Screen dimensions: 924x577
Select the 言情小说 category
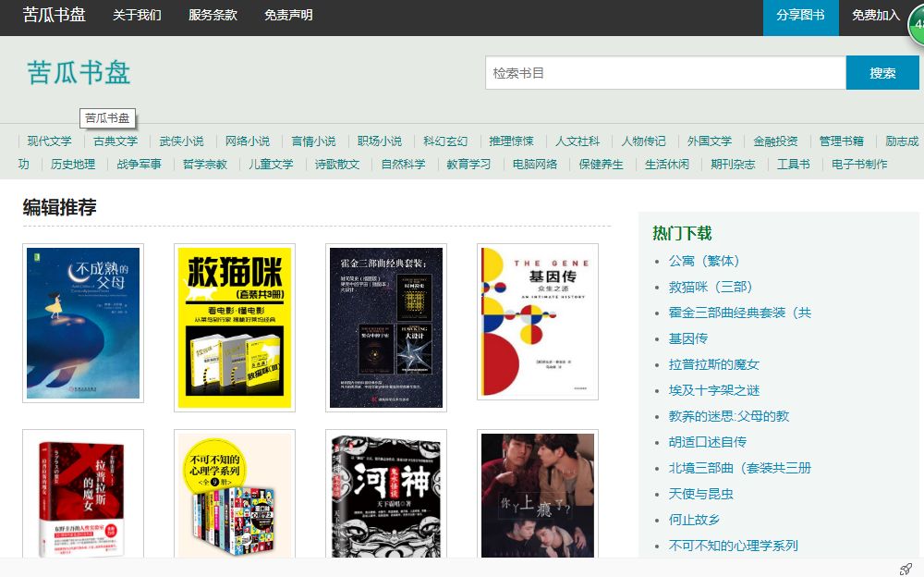point(313,141)
